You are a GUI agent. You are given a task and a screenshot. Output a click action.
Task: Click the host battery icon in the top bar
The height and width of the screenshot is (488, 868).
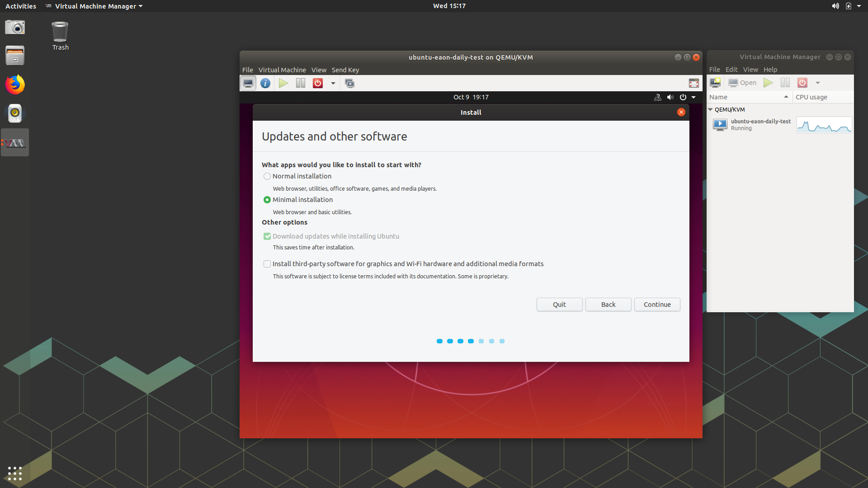click(848, 6)
